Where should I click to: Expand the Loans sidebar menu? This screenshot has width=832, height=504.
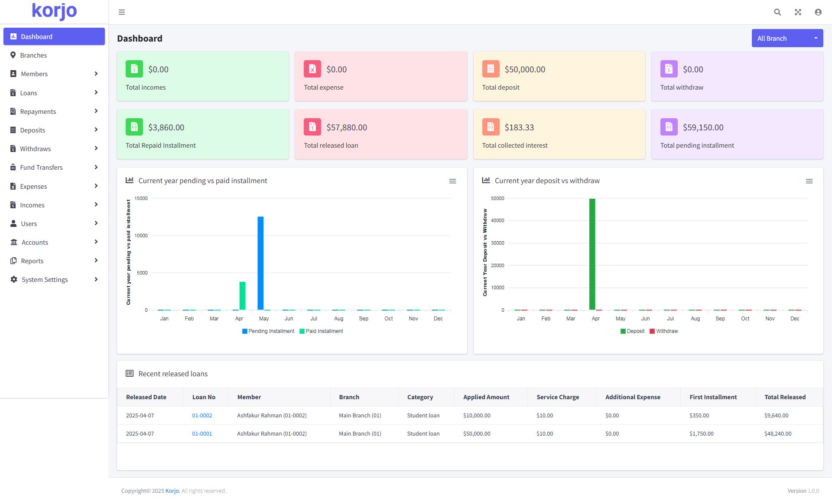coord(54,93)
